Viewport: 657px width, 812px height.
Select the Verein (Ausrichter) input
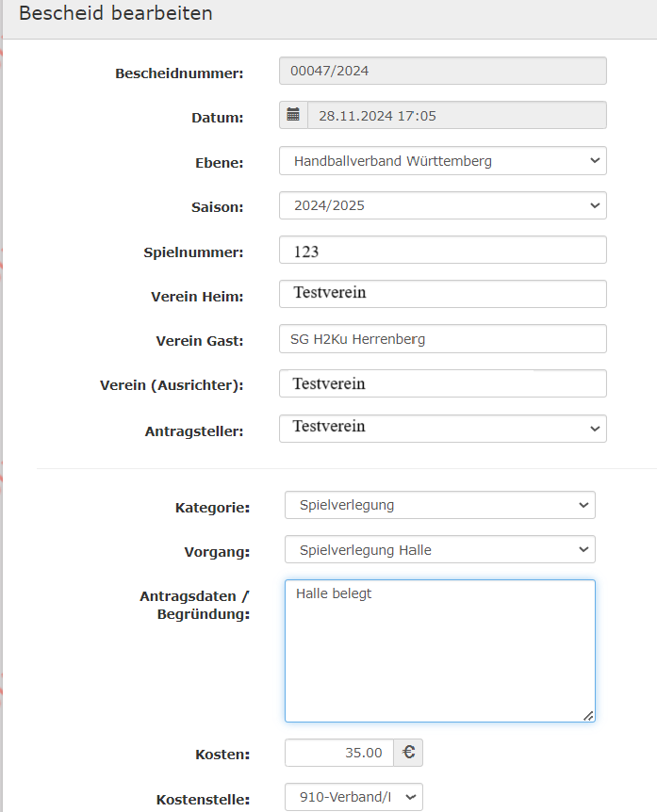pyautogui.click(x=442, y=383)
